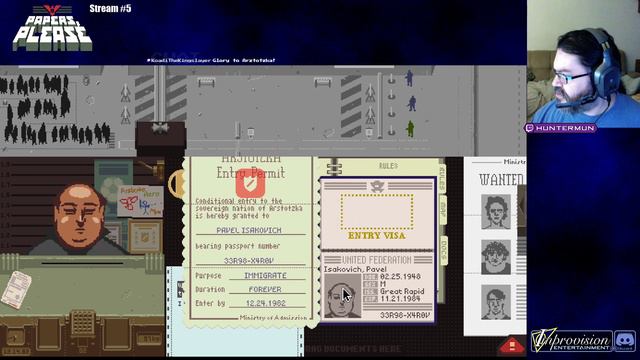Click the left document slot under the counter
The height and width of the screenshot is (360, 640).
[49, 333]
